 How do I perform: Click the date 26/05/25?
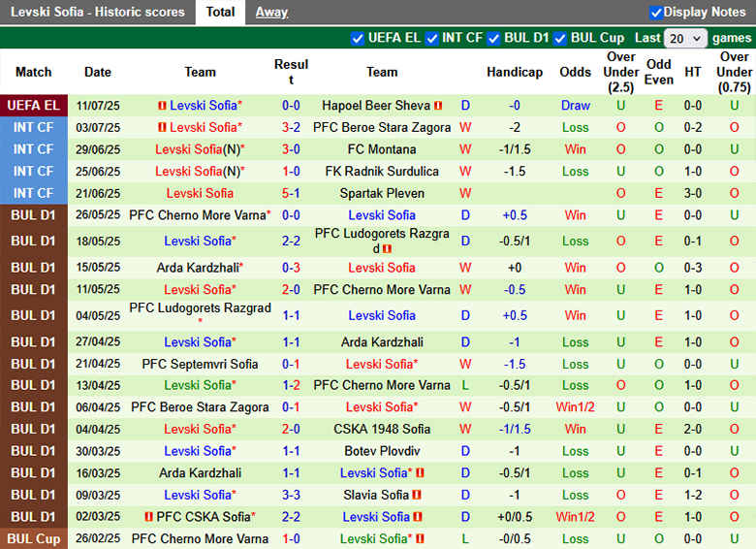tap(98, 214)
